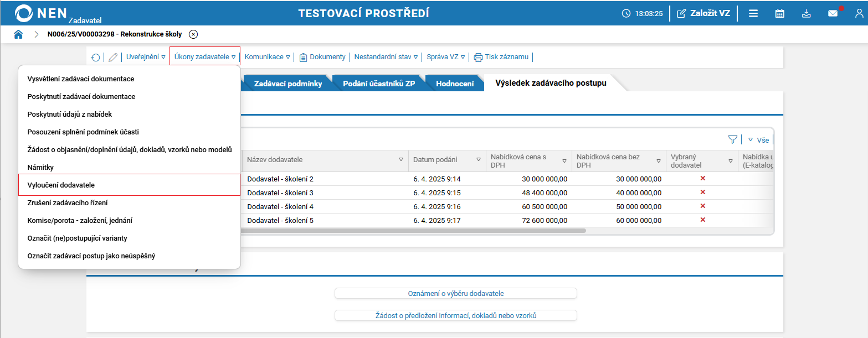Open the Založit VZ composer

click(703, 13)
